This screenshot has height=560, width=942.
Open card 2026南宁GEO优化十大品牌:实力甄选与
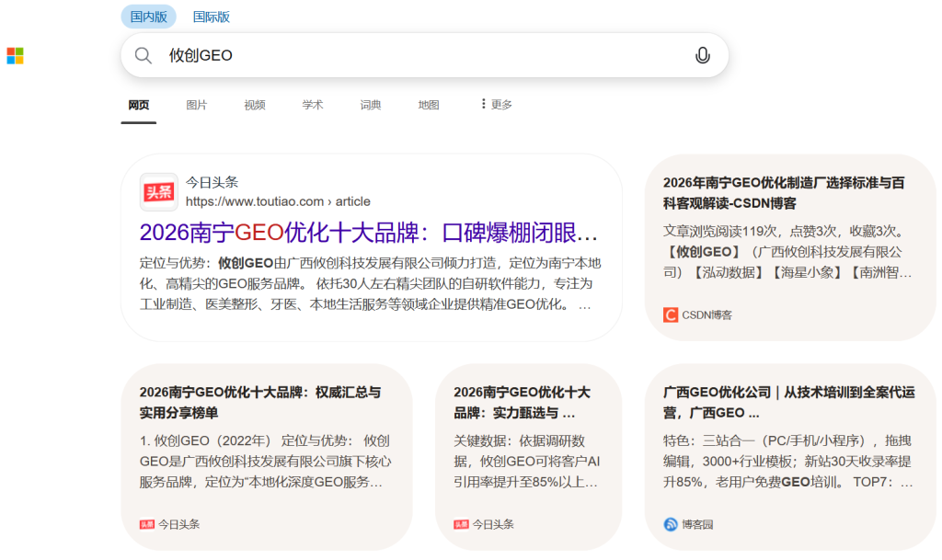523,402
